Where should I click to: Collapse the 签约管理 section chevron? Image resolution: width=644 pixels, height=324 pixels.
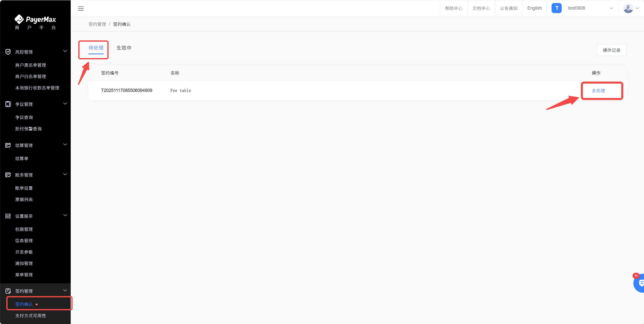[65, 290]
